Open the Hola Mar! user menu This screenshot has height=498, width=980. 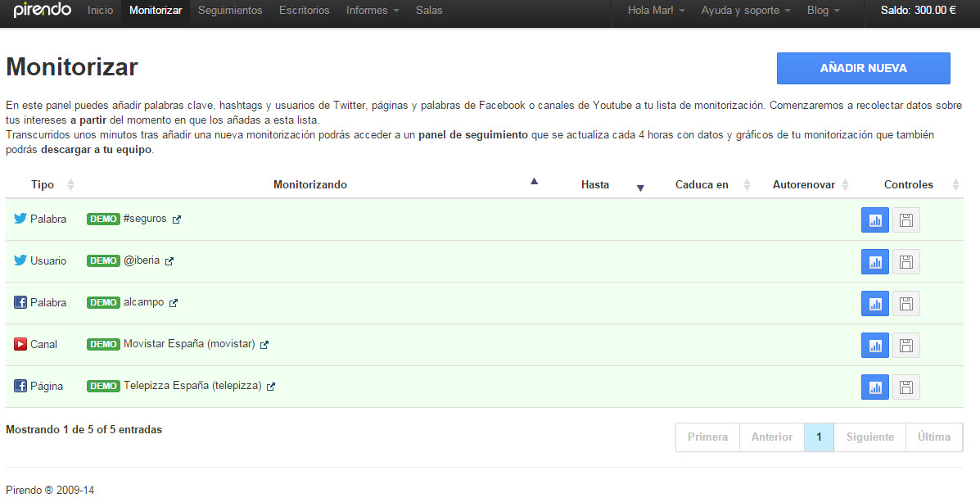click(656, 11)
